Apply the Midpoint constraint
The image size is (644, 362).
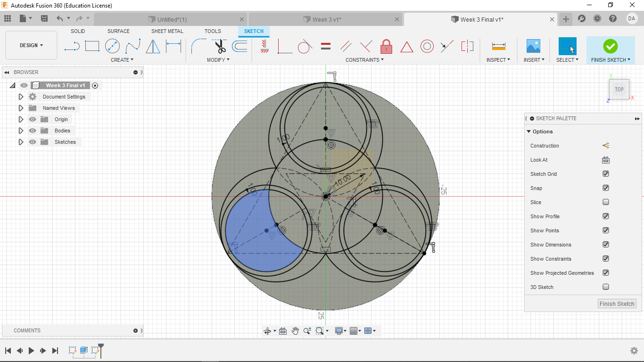406,47
